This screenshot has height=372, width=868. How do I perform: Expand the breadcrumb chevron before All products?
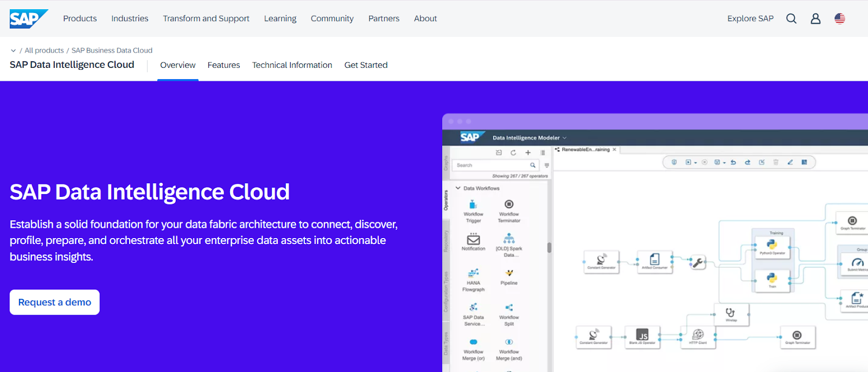coord(13,50)
